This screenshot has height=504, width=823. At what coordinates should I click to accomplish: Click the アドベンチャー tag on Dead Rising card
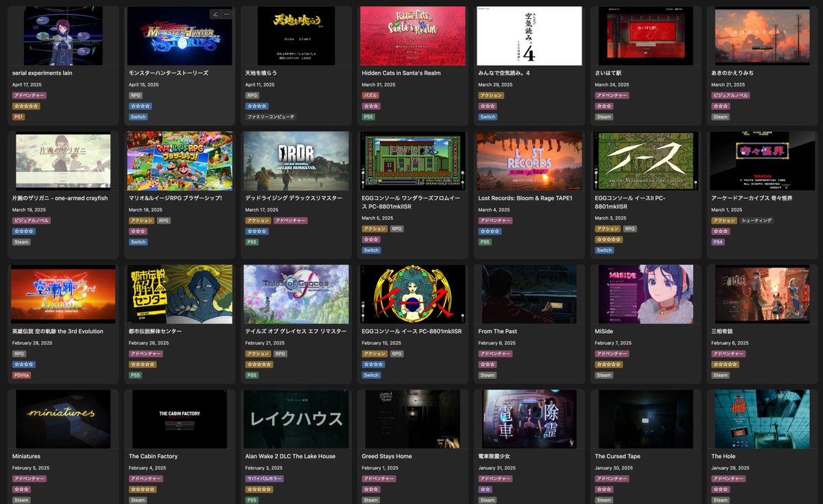tap(290, 221)
